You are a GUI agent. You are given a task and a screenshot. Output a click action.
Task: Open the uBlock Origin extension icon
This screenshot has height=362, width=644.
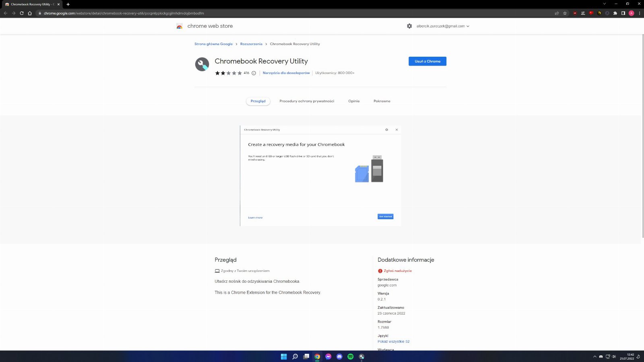pyautogui.click(x=575, y=13)
